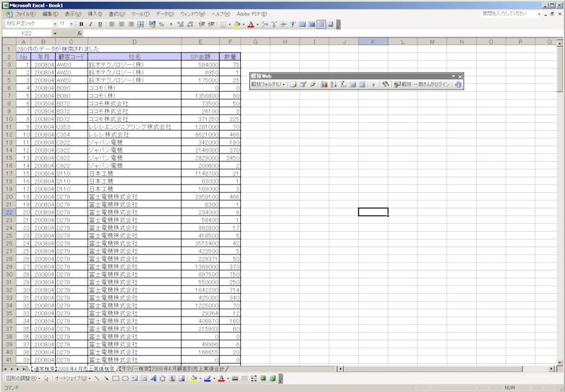Apply yellow Fill Color bucket
The image size is (565, 392).
(237, 24)
